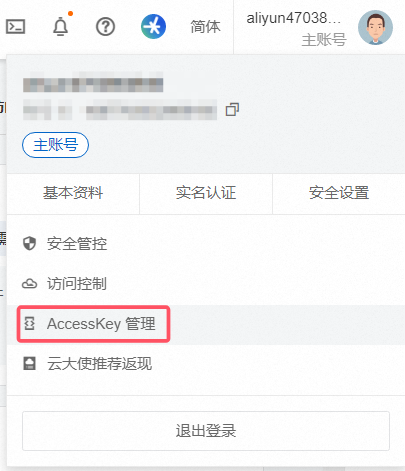Open the help question mark icon
405x471 pixels.
(x=105, y=27)
